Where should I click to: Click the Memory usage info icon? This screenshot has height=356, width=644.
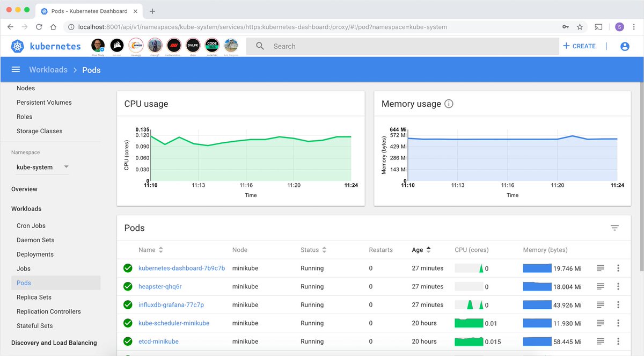point(449,104)
